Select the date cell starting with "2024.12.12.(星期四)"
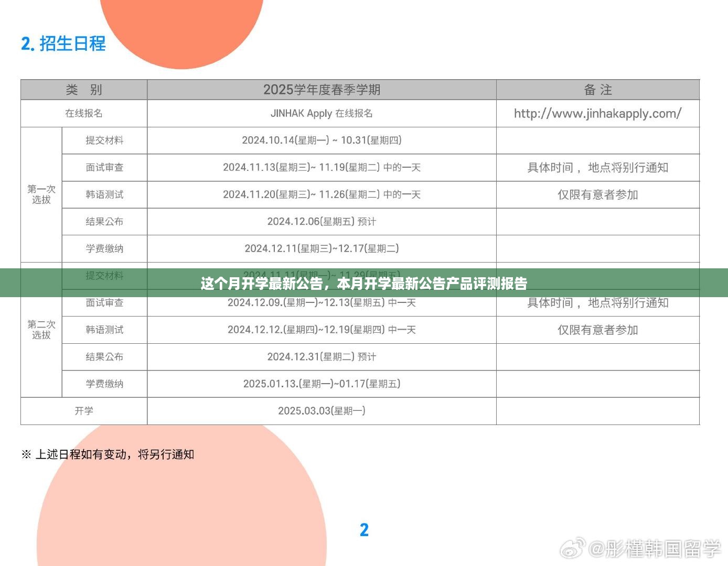Viewport: 728px width, 566px height. (322, 330)
